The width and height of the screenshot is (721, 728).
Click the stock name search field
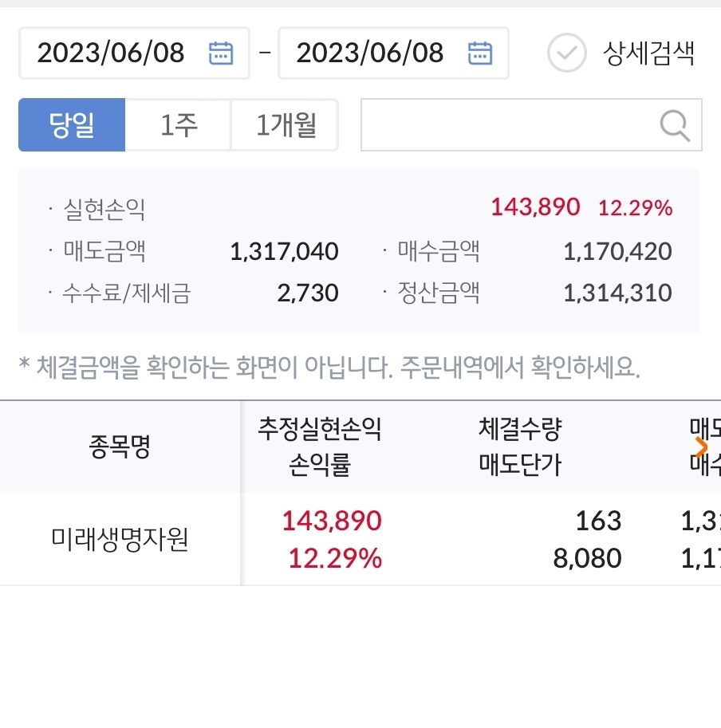point(531,125)
